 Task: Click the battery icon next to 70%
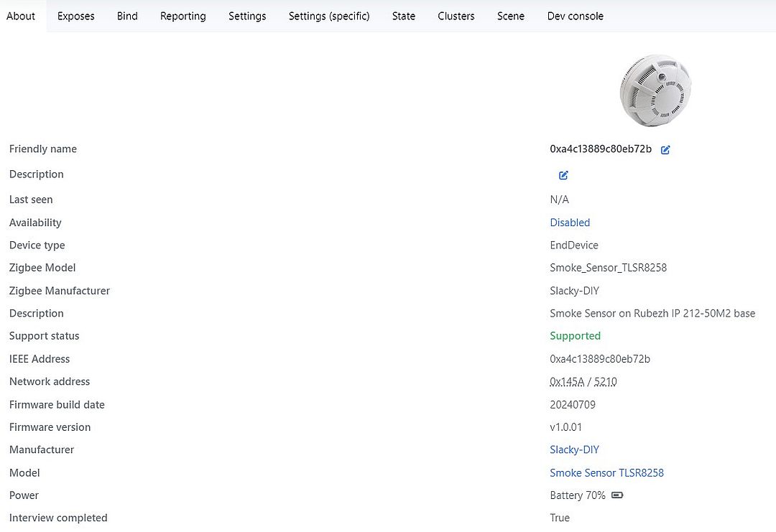click(x=617, y=495)
